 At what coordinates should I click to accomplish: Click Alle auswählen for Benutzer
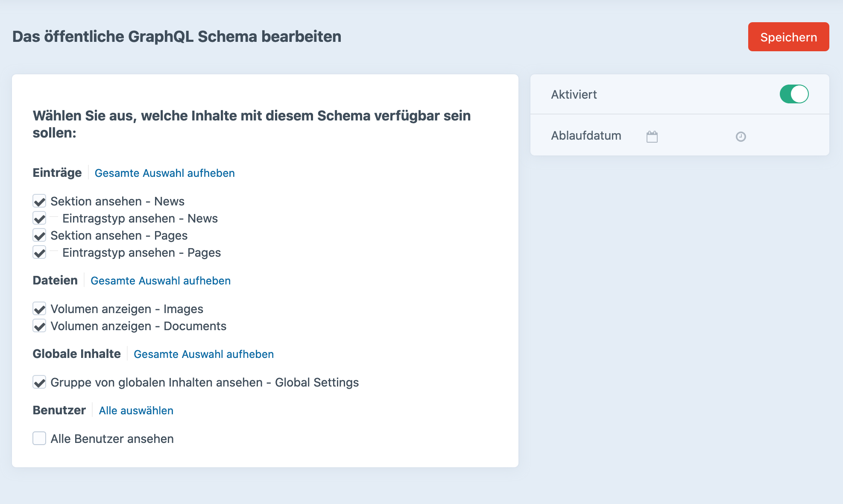click(136, 410)
